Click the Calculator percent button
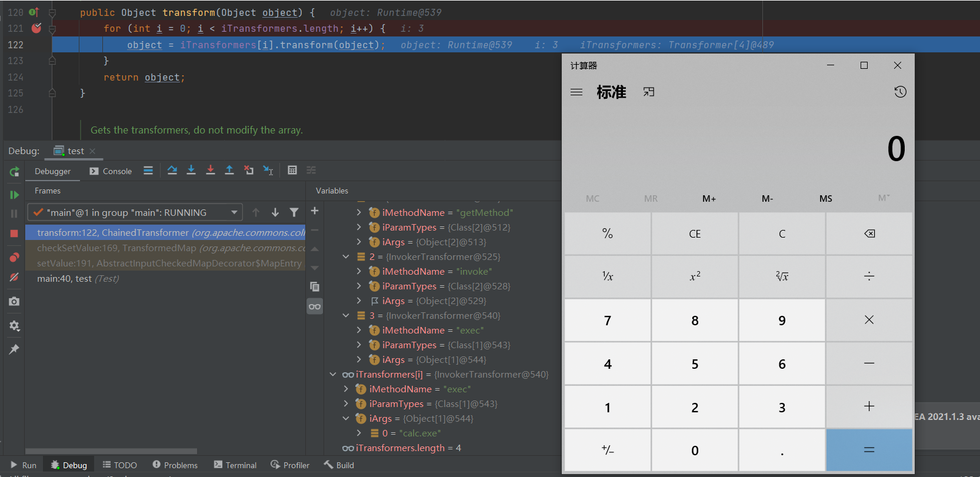 [x=608, y=234]
